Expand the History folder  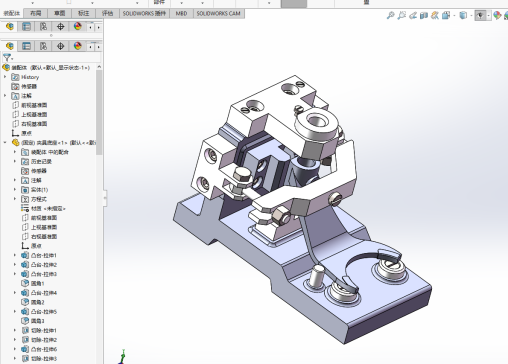point(5,77)
